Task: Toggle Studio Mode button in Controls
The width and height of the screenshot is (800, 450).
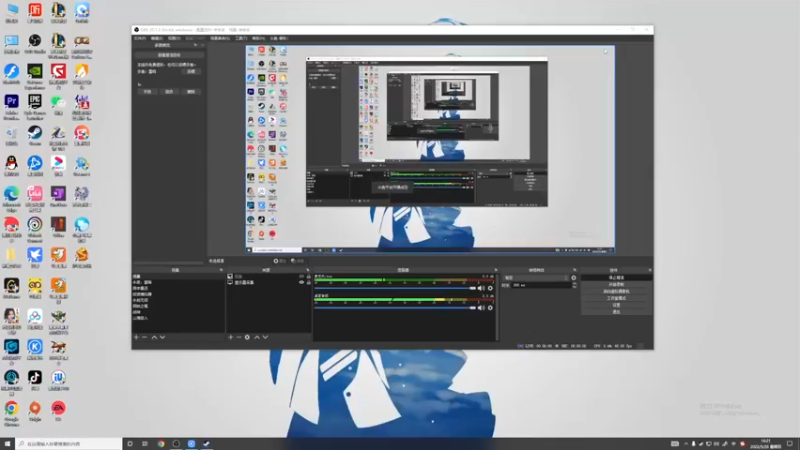Action: click(x=616, y=298)
